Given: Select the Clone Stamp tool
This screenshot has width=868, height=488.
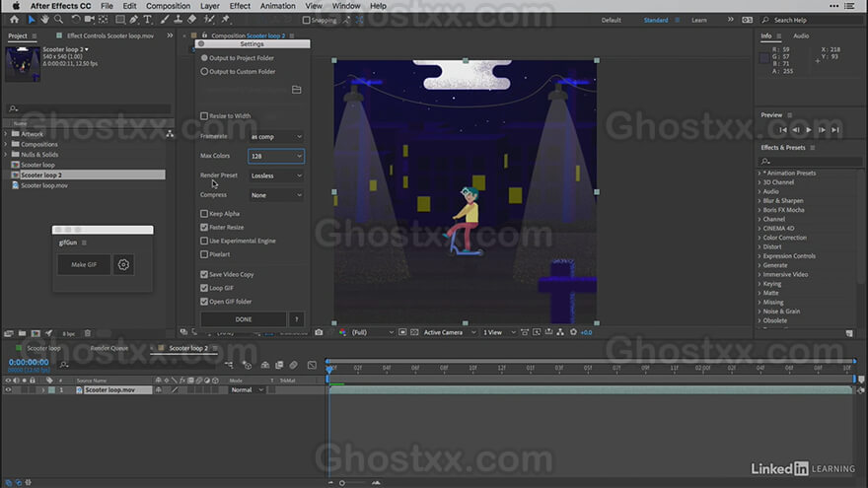Looking at the screenshot, I should (178, 20).
